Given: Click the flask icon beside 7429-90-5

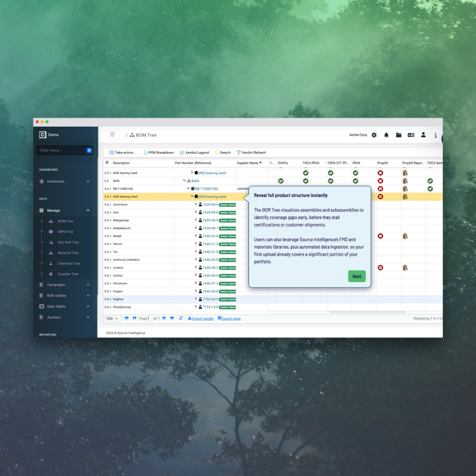Looking at the screenshot, I should [x=200, y=204].
